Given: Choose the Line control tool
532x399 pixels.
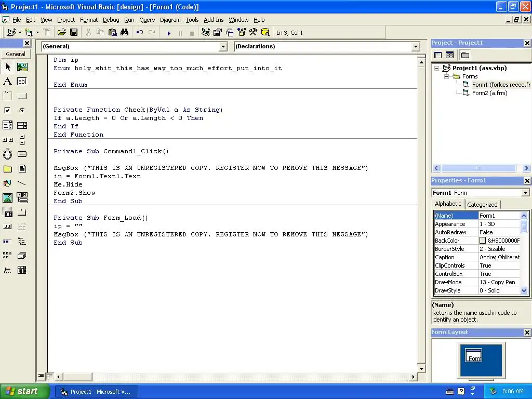Looking at the screenshot, I should point(22,183).
